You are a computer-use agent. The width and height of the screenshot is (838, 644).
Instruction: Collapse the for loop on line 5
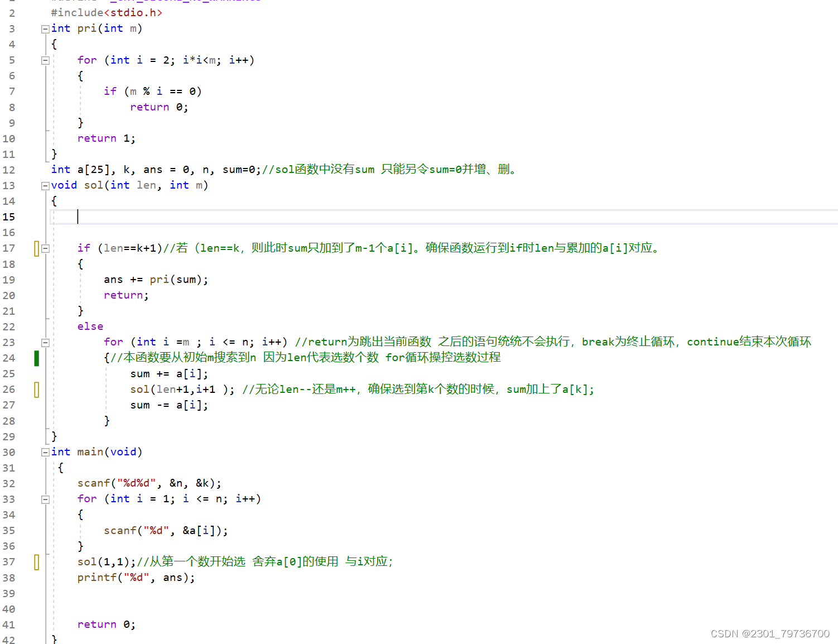pos(45,60)
